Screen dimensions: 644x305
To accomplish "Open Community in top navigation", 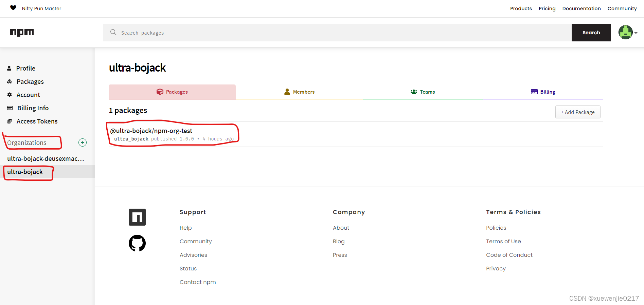I will (x=622, y=8).
